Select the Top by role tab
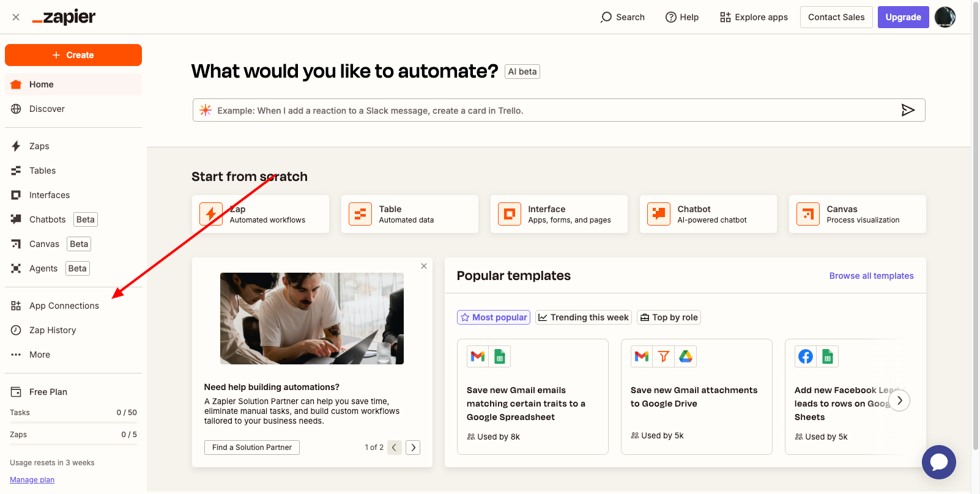The image size is (980, 494). 669,317
